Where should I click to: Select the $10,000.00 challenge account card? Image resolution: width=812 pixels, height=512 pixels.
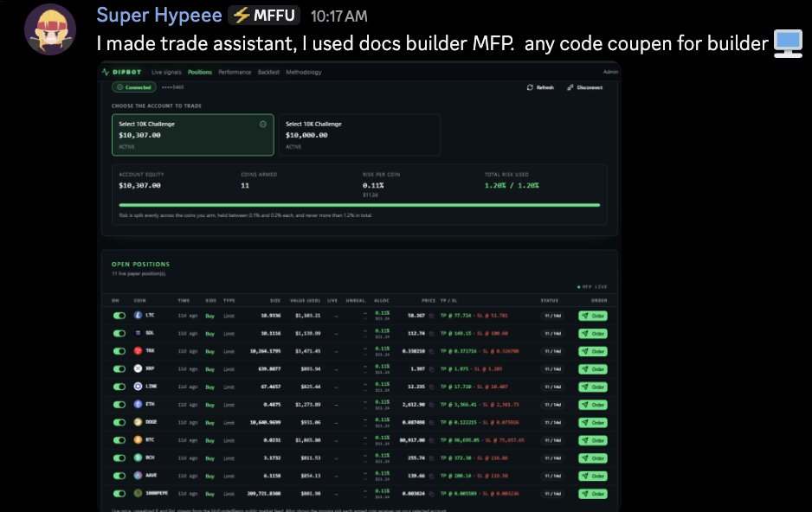359,134
